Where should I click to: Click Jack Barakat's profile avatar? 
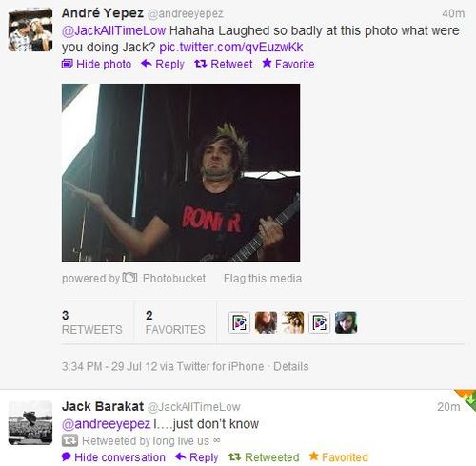tap(30, 423)
